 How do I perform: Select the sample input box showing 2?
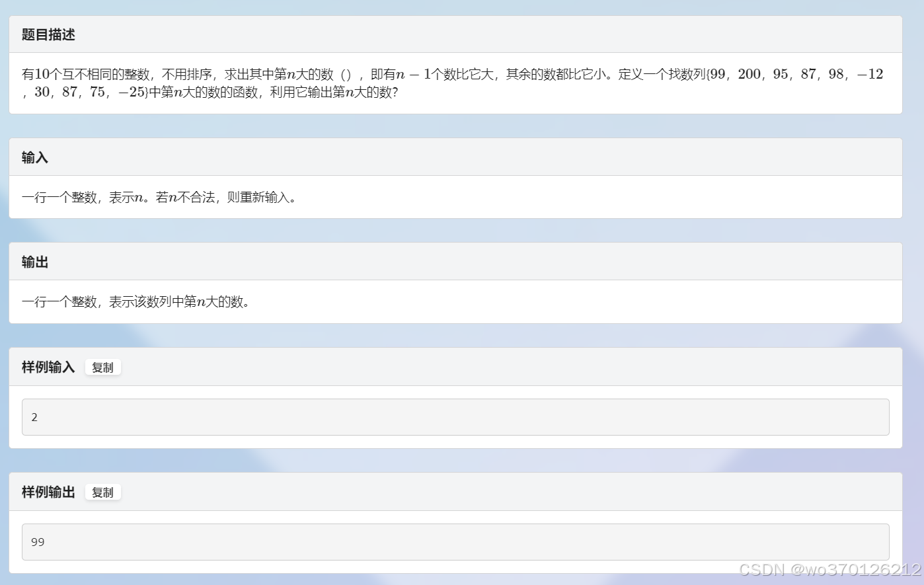click(x=456, y=416)
